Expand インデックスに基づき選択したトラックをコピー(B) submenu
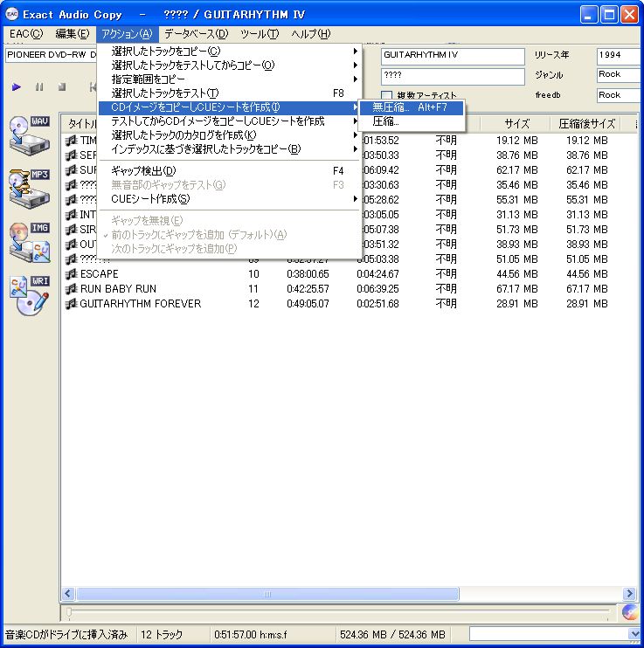644x648 pixels. click(x=230, y=149)
